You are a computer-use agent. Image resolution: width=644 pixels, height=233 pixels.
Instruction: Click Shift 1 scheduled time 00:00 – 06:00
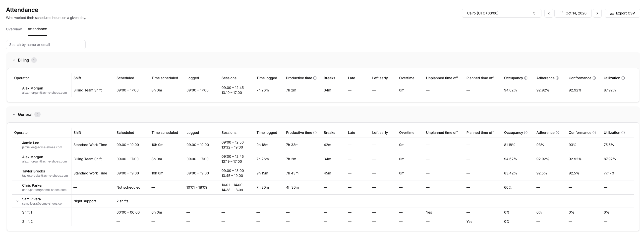(x=128, y=213)
